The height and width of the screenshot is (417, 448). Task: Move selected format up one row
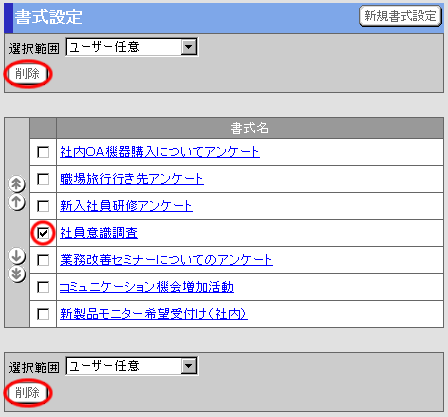17,202
